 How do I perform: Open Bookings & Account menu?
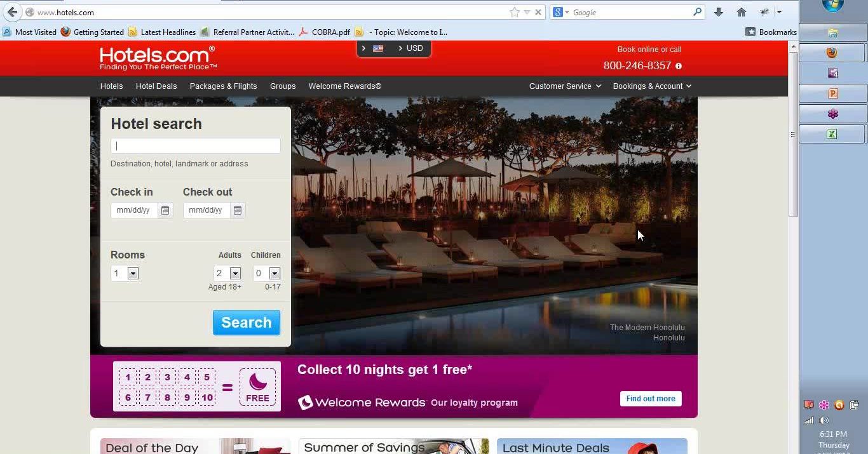[652, 86]
